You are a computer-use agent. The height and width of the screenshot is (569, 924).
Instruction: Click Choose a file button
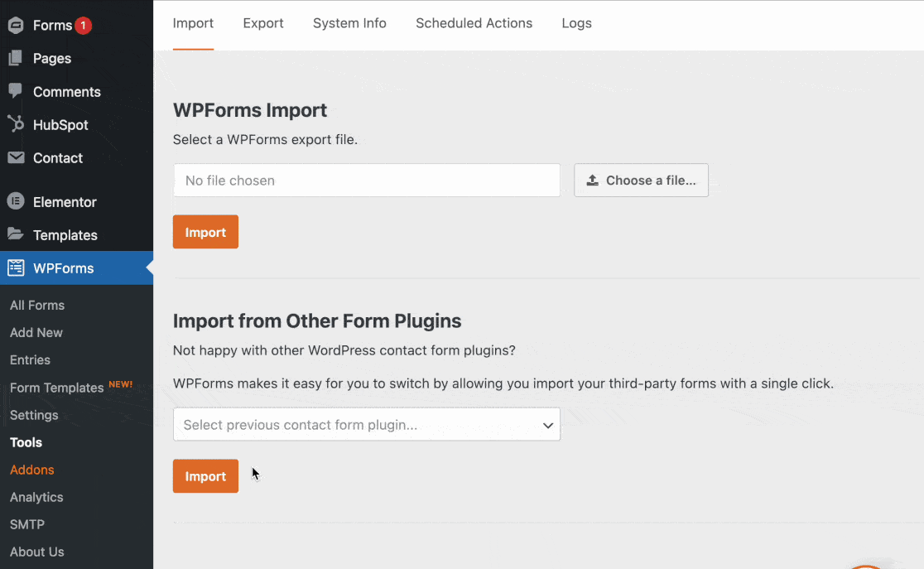641,181
